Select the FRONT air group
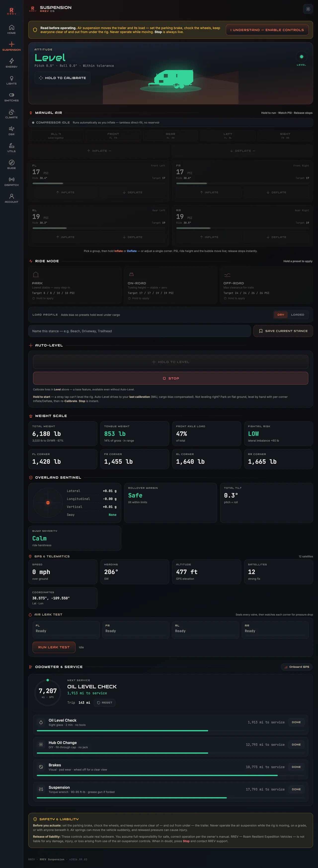This screenshot has height=868, width=318. click(113, 135)
